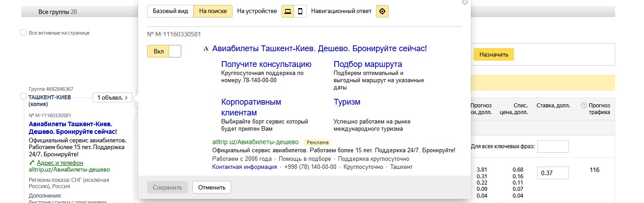This screenshot has width=644, height=203.
Task: Expand the 1 объявл. selector
Action: [112, 97]
